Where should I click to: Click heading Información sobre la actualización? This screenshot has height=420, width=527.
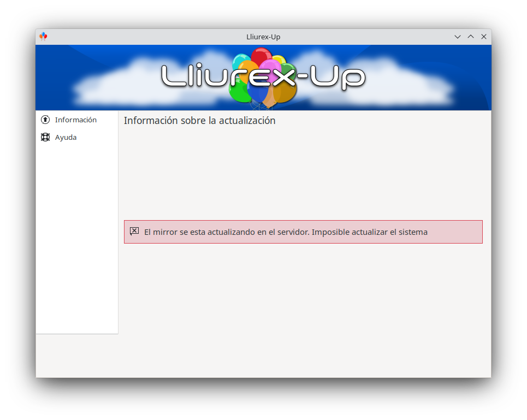click(199, 120)
